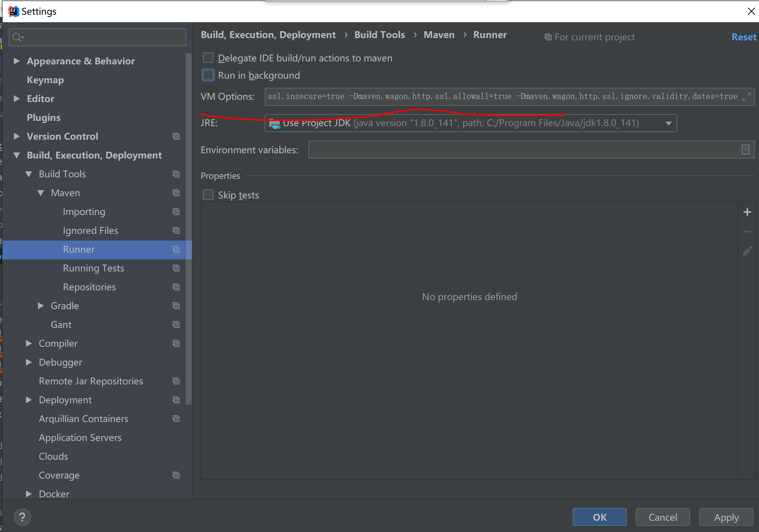Open environment variables editor icon
The height and width of the screenshot is (532, 759).
[x=745, y=150]
